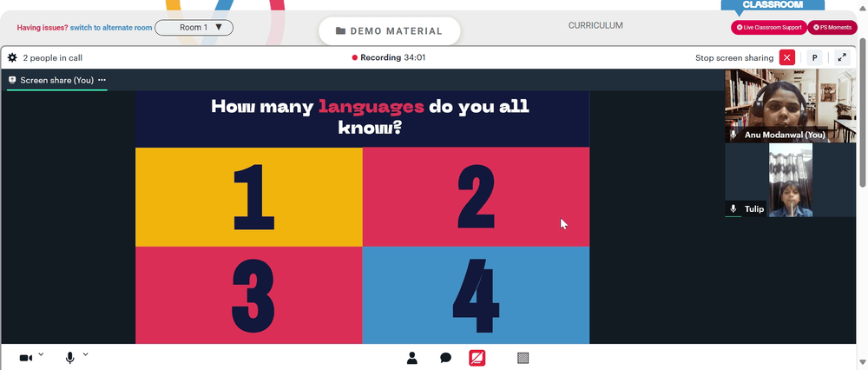868x370 pixels.
Task: Open Screen share three-dots options
Action: coord(102,80)
